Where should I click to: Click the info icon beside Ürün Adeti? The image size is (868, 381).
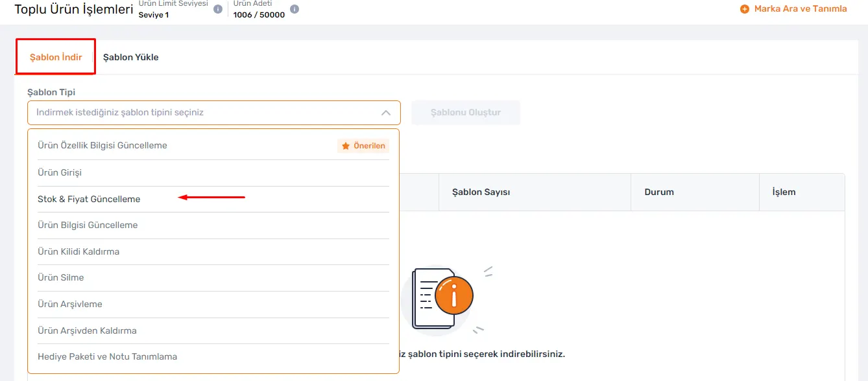tap(295, 9)
